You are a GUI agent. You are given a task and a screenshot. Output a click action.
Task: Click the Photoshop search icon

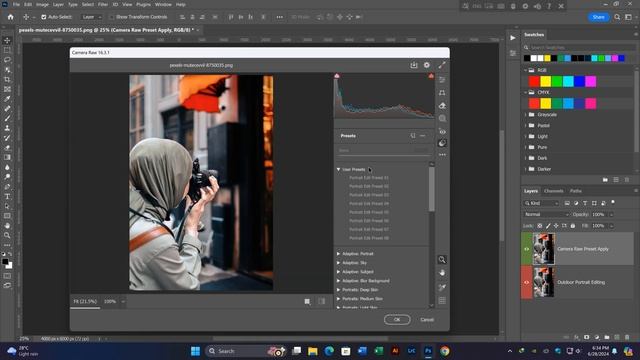pyautogui.click(x=617, y=17)
